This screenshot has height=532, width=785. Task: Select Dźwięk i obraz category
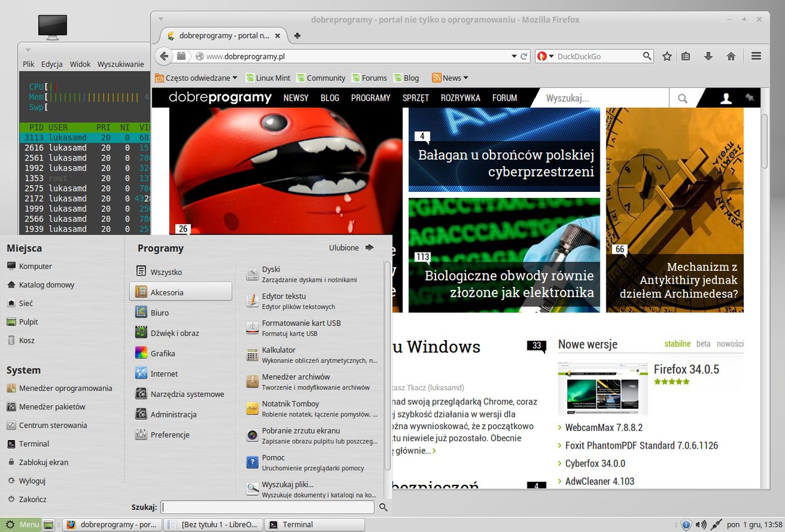(x=181, y=333)
